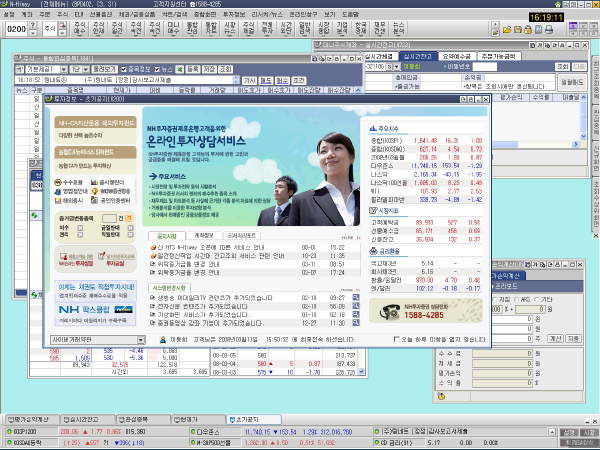Open notice 위탁증거금률 변경 안내 dated 03-11
This screenshot has height=450, width=600.
(x=188, y=264)
